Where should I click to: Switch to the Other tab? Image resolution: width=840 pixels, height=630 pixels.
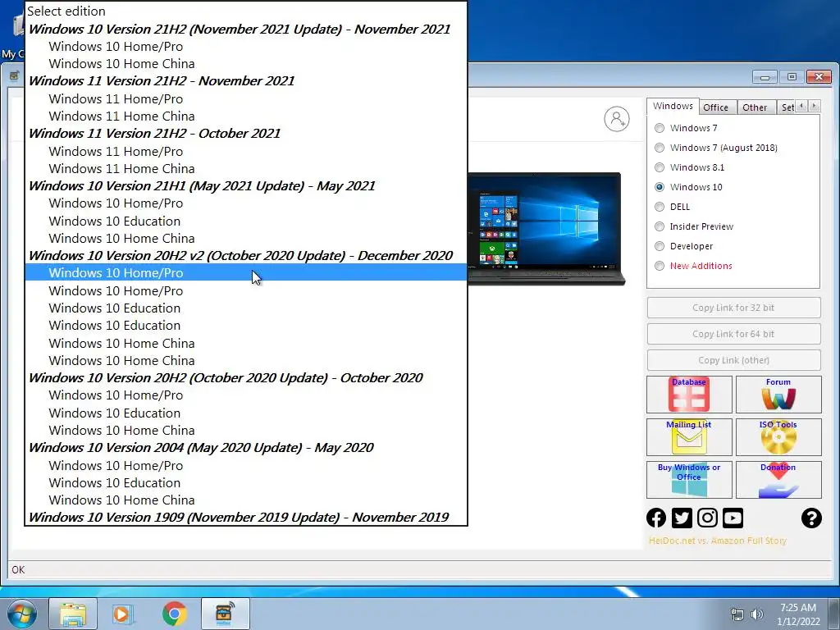click(x=755, y=107)
